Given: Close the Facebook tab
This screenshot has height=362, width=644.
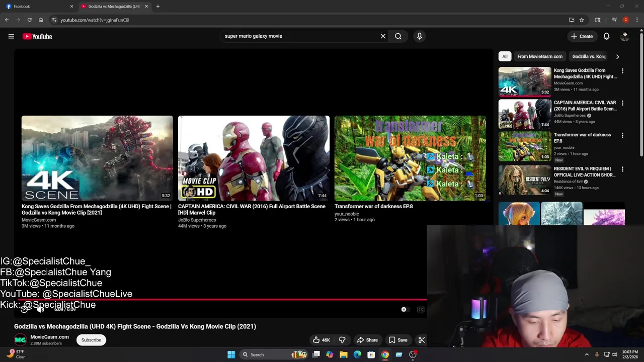Looking at the screenshot, I should click(x=71, y=7).
